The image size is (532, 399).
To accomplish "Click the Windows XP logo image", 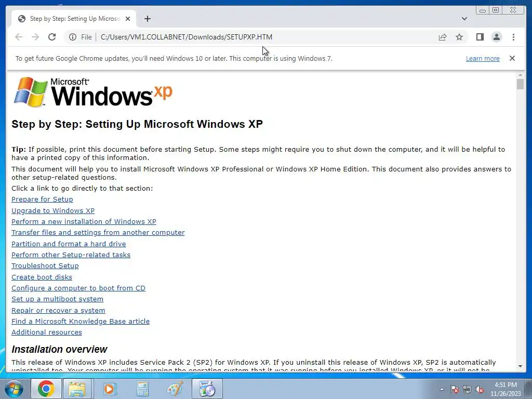I will (92, 92).
